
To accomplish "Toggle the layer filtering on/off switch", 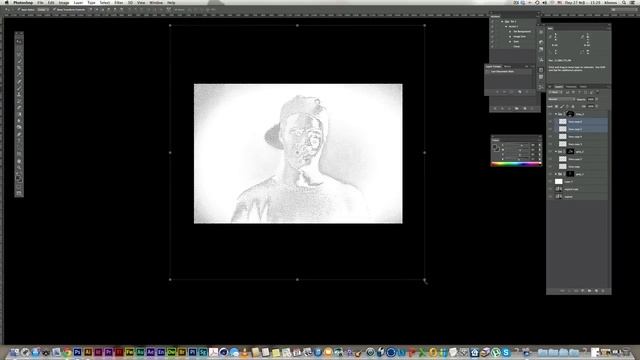I will 598,92.
